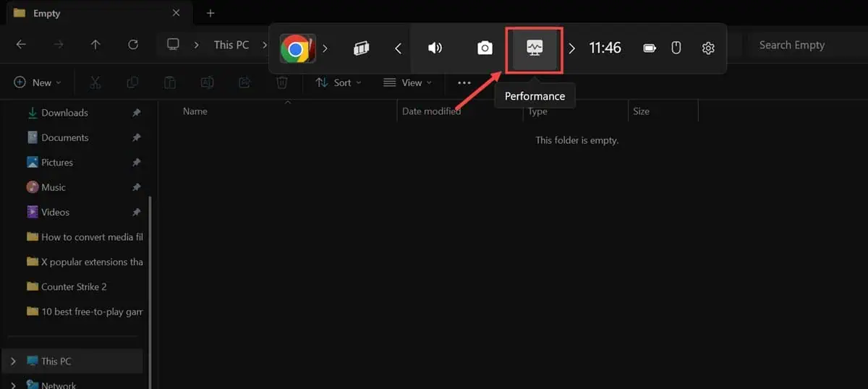Click the Cut scissors icon
868x389 pixels.
[95, 82]
